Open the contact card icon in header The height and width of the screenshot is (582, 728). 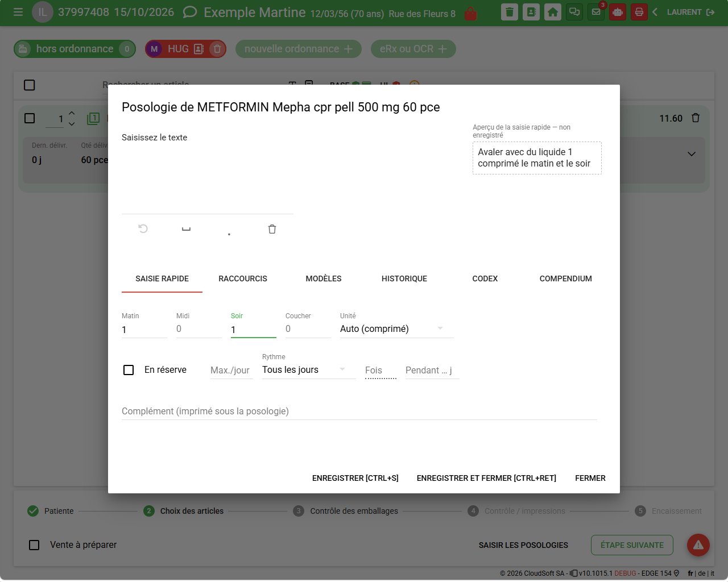click(531, 12)
